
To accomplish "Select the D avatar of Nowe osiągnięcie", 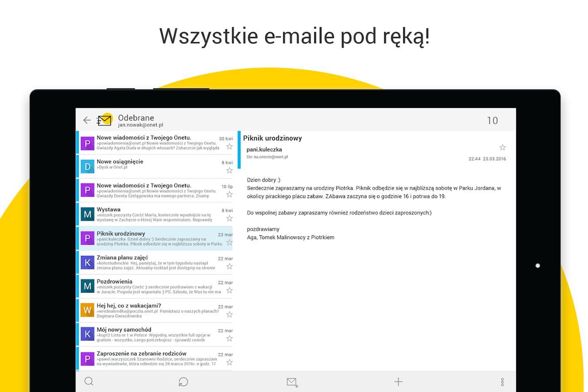I will 87,167.
